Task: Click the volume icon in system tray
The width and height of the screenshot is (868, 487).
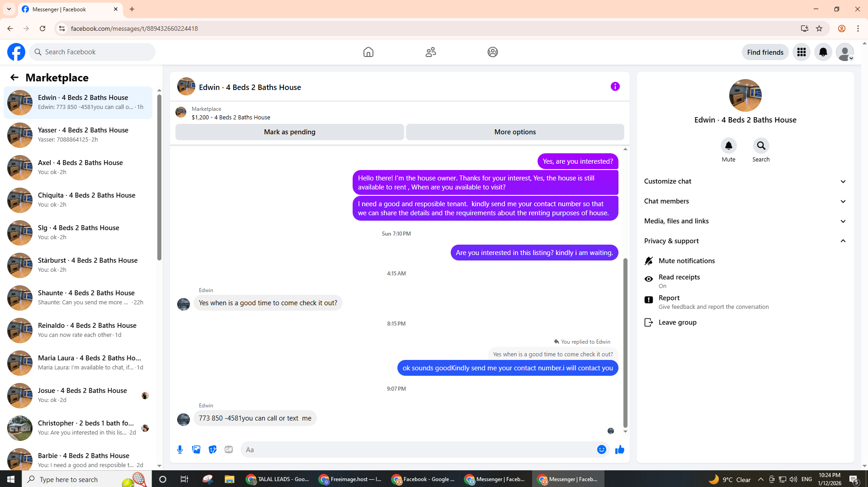Action: 793,479
